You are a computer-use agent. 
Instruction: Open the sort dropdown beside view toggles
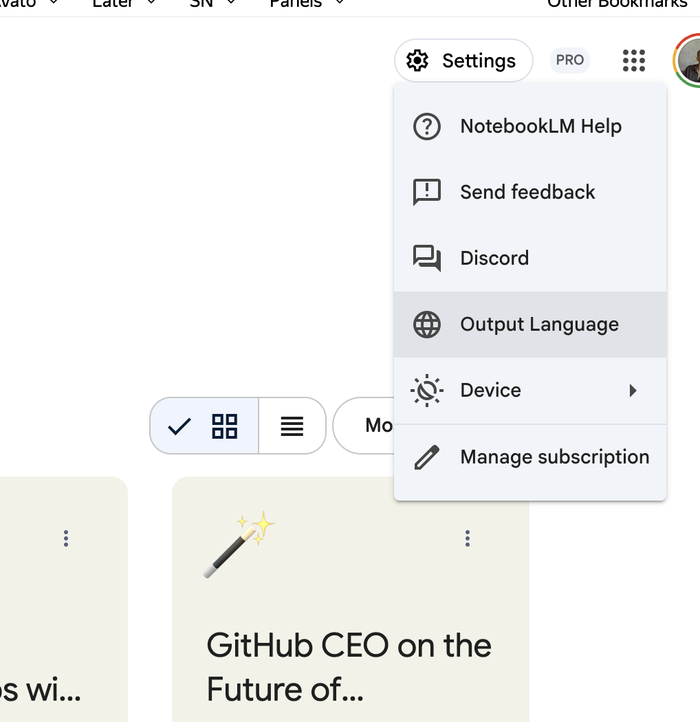pyautogui.click(x=366, y=426)
